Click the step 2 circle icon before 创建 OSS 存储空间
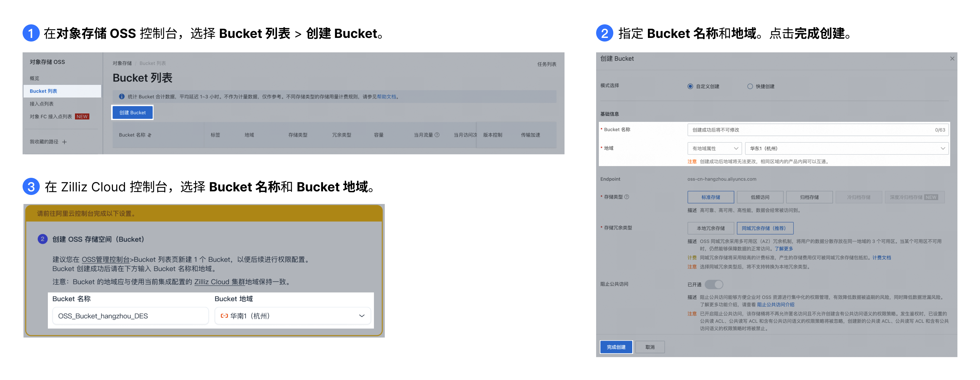The image size is (980, 380). point(43,239)
